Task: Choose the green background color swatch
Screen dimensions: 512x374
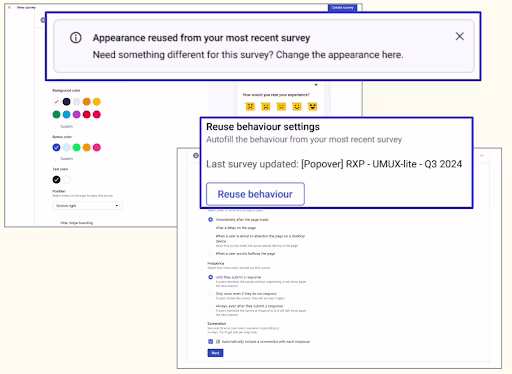Action: click(56, 114)
